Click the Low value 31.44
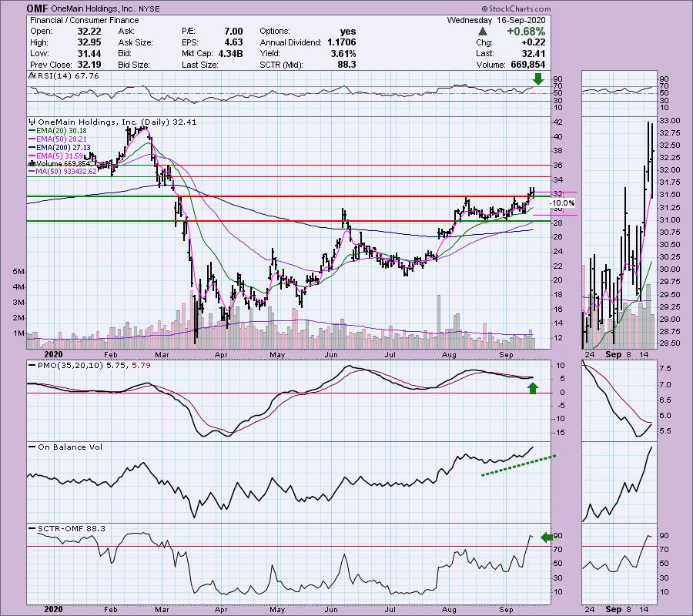Screen dimensions: 693x616 coord(89,53)
